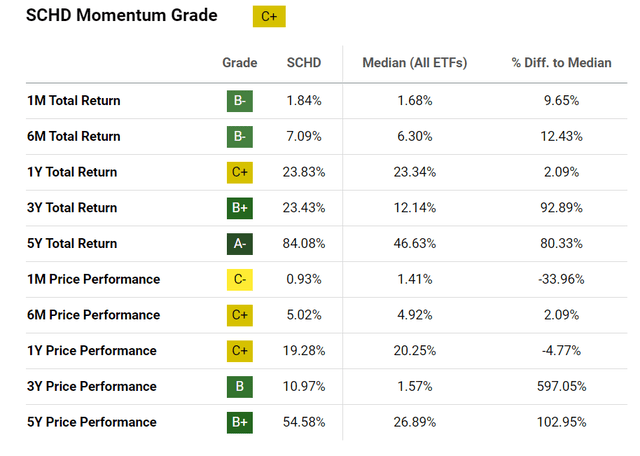
Task: Click the % Diff. to Median column header
Action: [x=561, y=63]
